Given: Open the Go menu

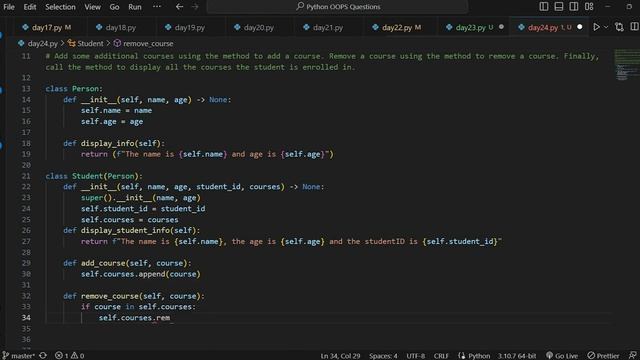Looking at the screenshot, I should click(114, 7).
